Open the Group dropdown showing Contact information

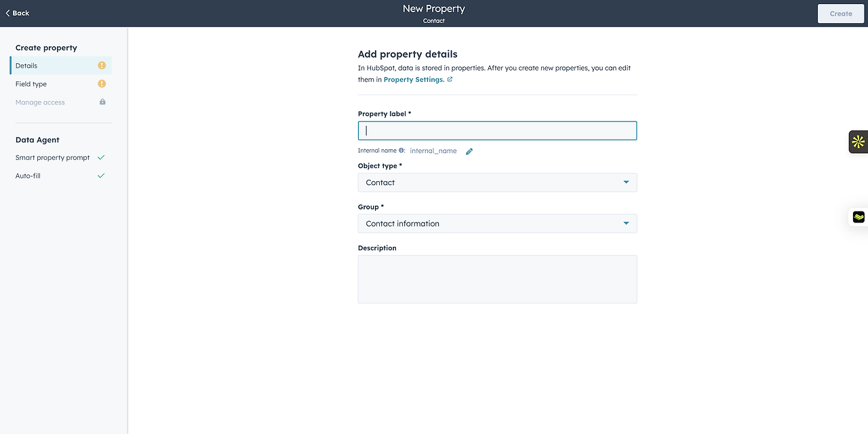497,224
